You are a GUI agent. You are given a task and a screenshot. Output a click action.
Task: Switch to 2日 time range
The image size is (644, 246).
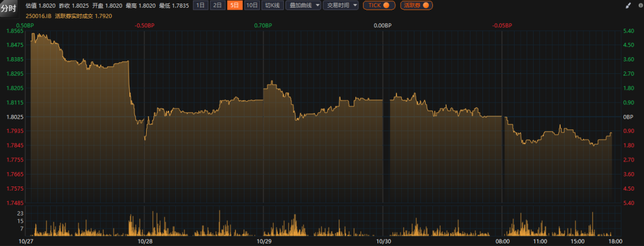tap(218, 5)
